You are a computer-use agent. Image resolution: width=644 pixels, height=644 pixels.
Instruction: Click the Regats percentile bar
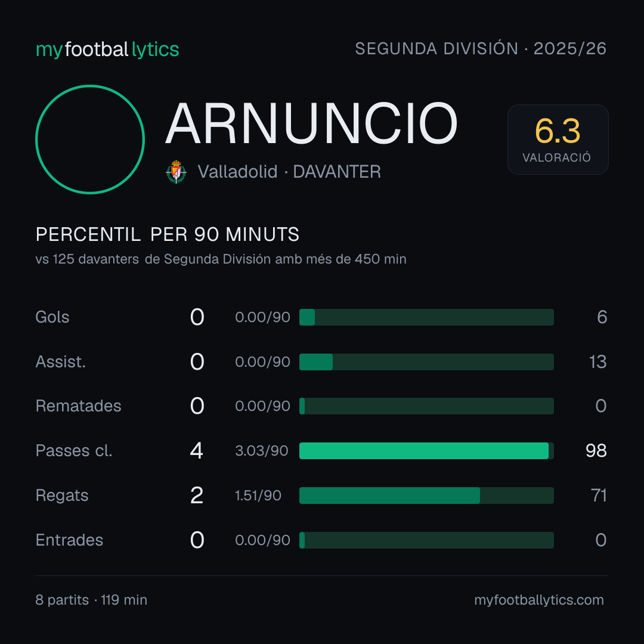click(x=426, y=496)
